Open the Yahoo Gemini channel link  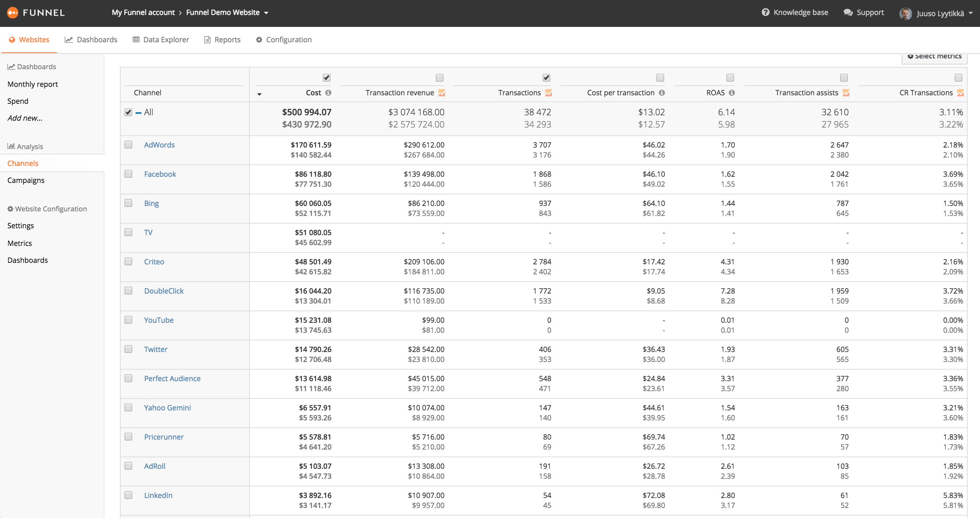[x=167, y=408]
